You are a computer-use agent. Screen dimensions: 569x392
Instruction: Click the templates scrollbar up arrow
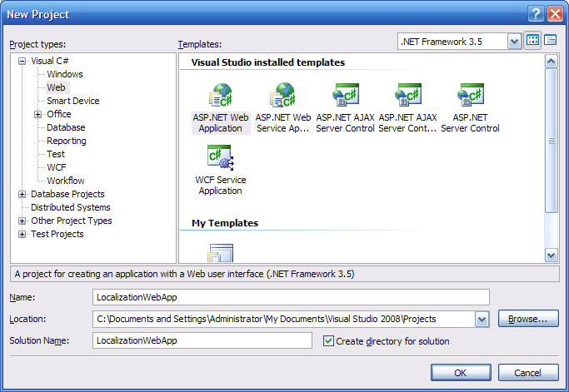pyautogui.click(x=552, y=62)
